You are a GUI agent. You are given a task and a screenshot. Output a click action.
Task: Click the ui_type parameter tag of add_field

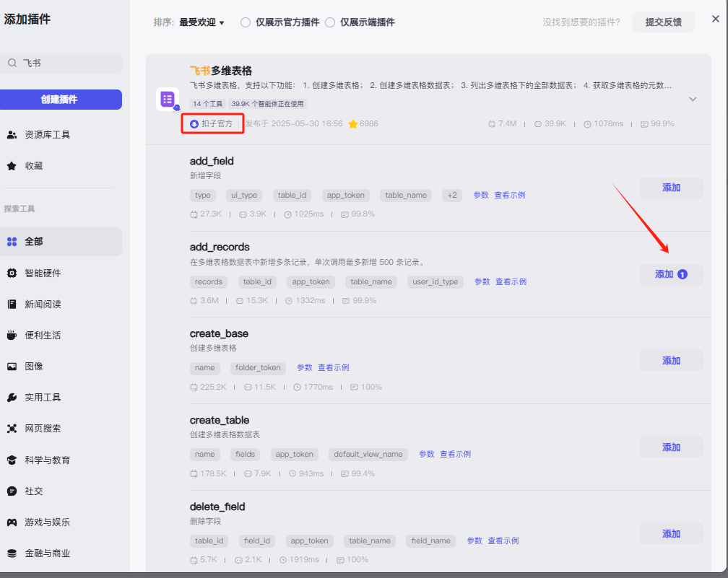[244, 196]
